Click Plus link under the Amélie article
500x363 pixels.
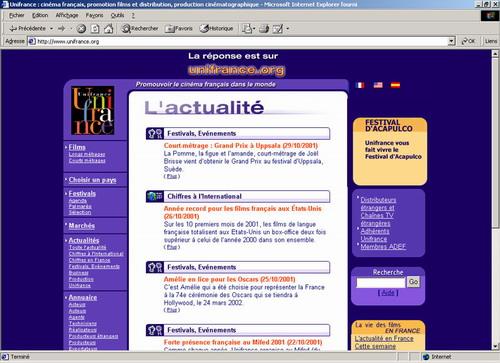coord(172,310)
